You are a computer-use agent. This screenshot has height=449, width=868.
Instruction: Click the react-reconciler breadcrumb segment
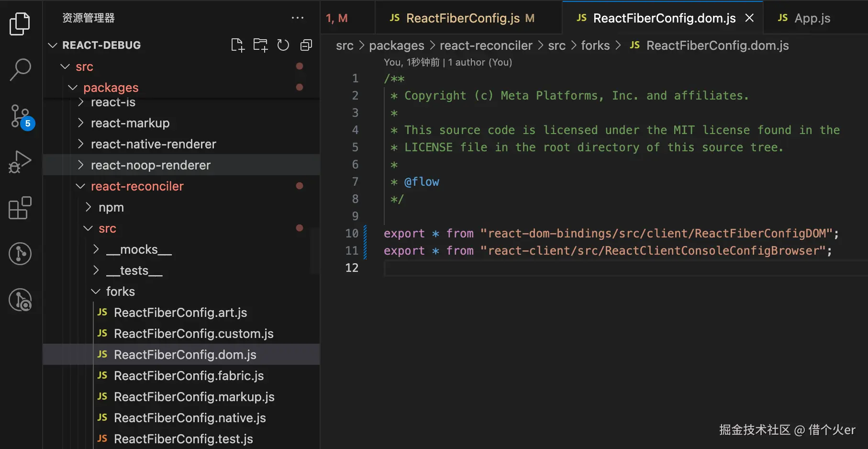(486, 45)
